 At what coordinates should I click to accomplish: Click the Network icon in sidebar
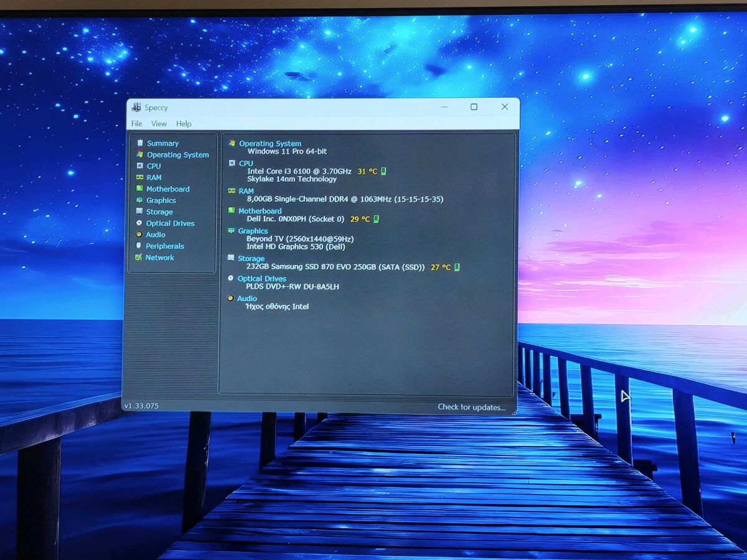[x=139, y=257]
